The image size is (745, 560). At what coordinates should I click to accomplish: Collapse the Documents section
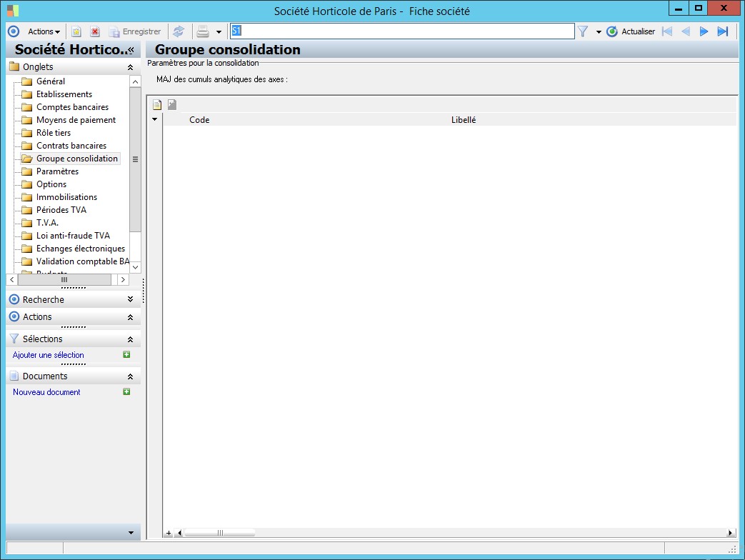(130, 376)
